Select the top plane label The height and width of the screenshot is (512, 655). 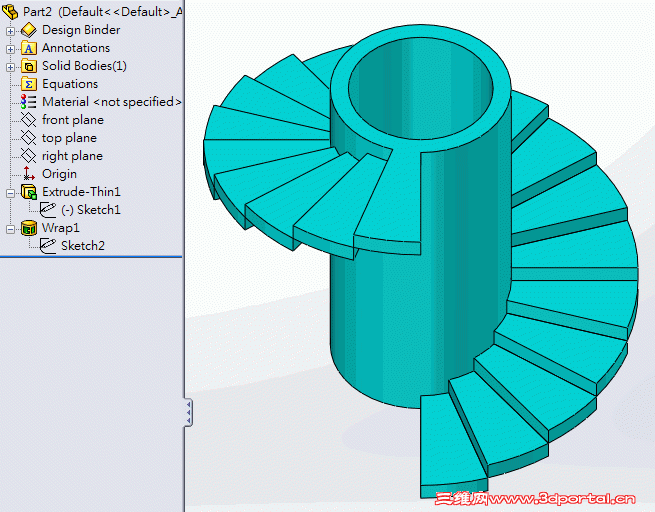pyautogui.click(x=69, y=138)
